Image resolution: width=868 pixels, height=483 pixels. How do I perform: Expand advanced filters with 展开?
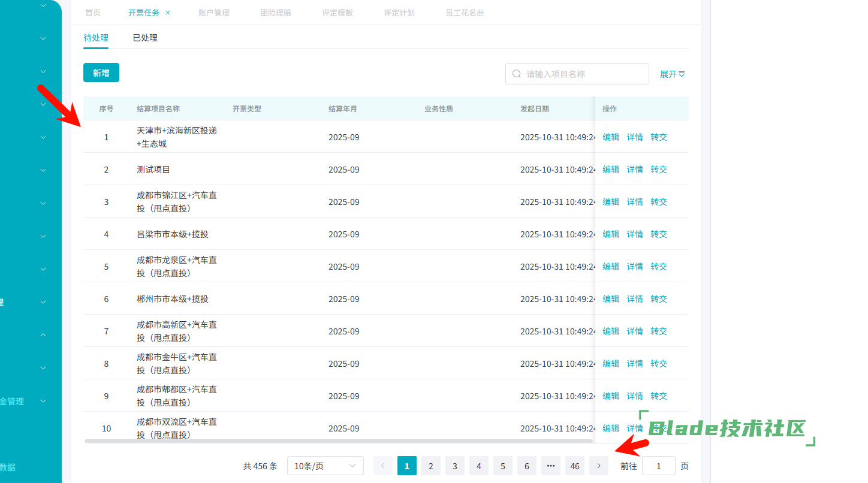point(672,74)
